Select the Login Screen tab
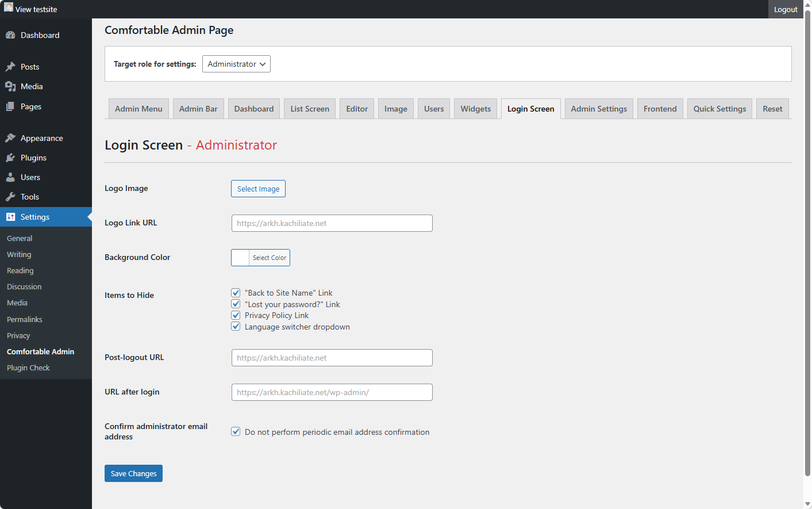The width and height of the screenshot is (812, 509). pos(531,109)
